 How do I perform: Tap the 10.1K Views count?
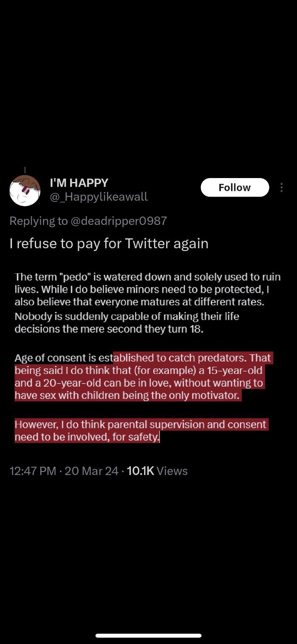[141, 471]
